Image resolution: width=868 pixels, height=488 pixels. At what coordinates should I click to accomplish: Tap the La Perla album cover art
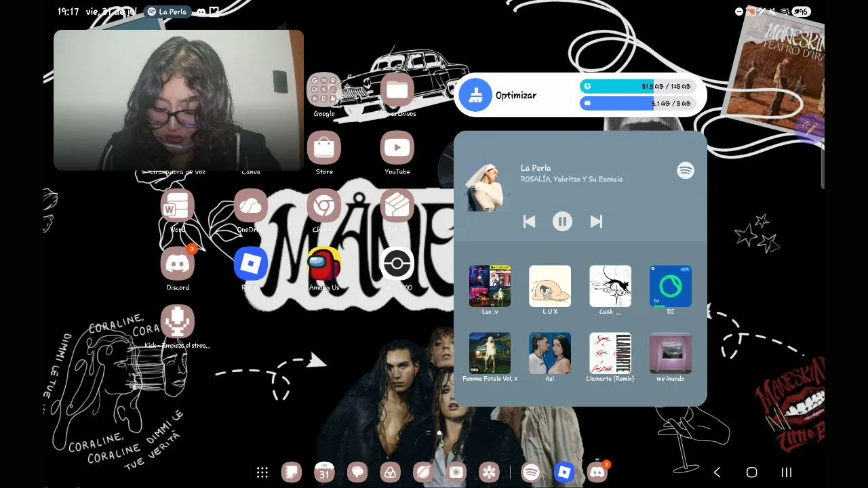pyautogui.click(x=487, y=187)
